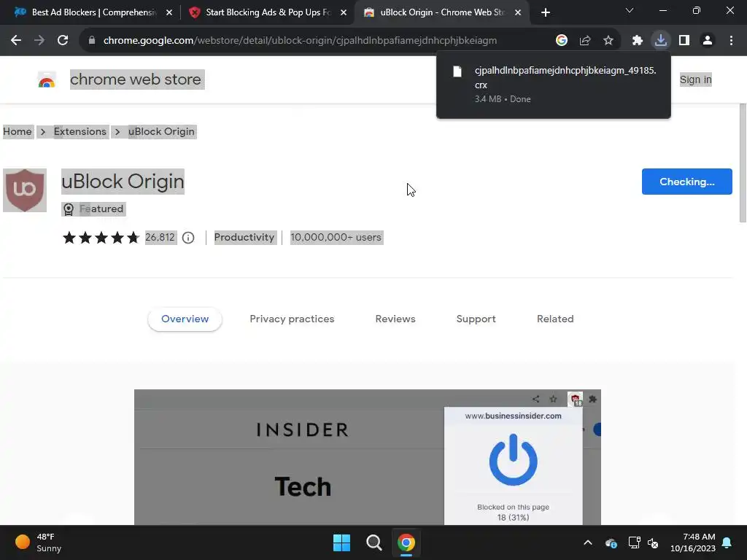Open the notification bell
Image resolution: width=747 pixels, height=560 pixels.
tap(727, 542)
